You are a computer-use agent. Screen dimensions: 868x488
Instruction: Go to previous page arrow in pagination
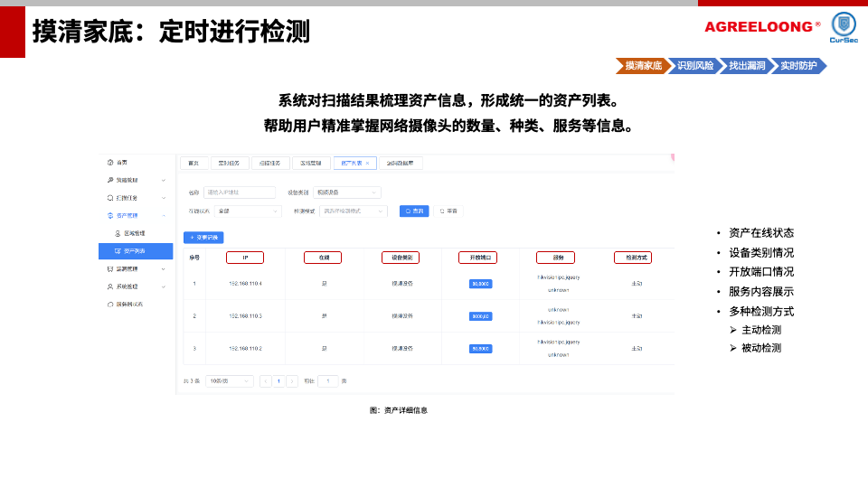point(266,381)
